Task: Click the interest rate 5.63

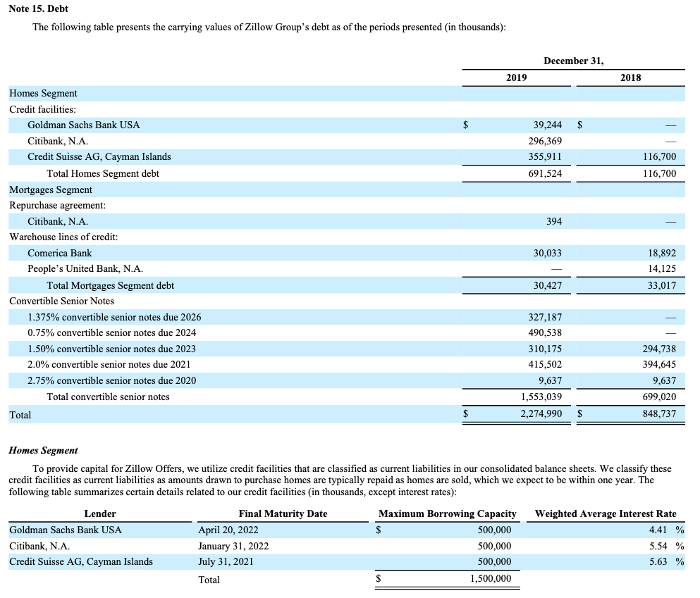Action: tap(658, 561)
